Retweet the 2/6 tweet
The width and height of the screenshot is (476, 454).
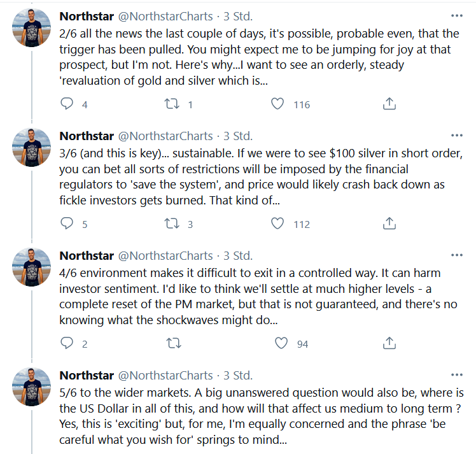tap(172, 104)
